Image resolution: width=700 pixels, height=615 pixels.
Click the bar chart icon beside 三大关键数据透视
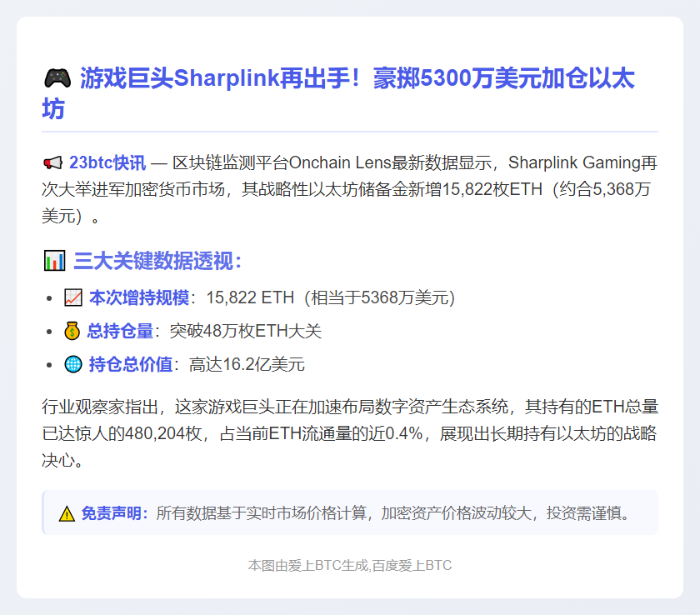[52, 260]
